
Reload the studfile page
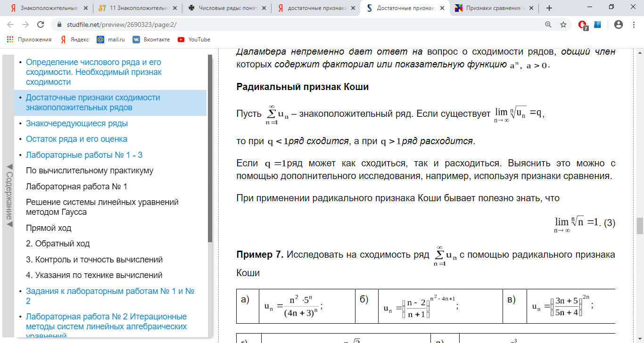(x=41, y=24)
